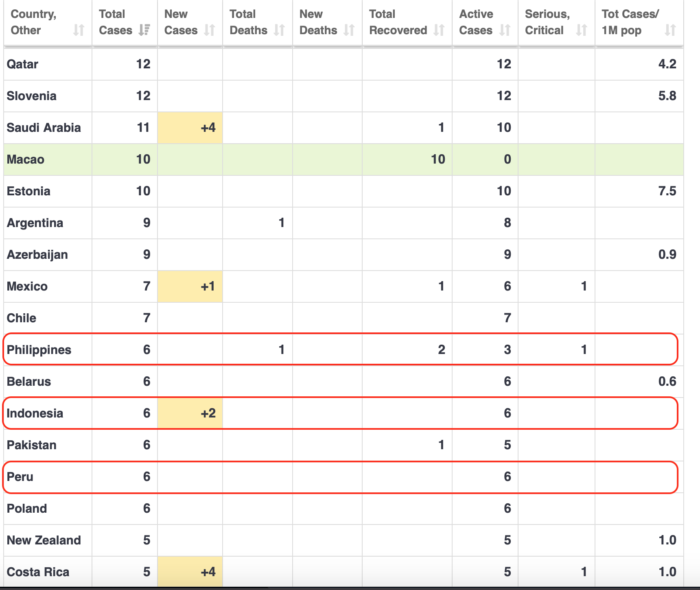Click Mexico's +1 new cases cell
The height and width of the screenshot is (590, 700).
pos(190,286)
